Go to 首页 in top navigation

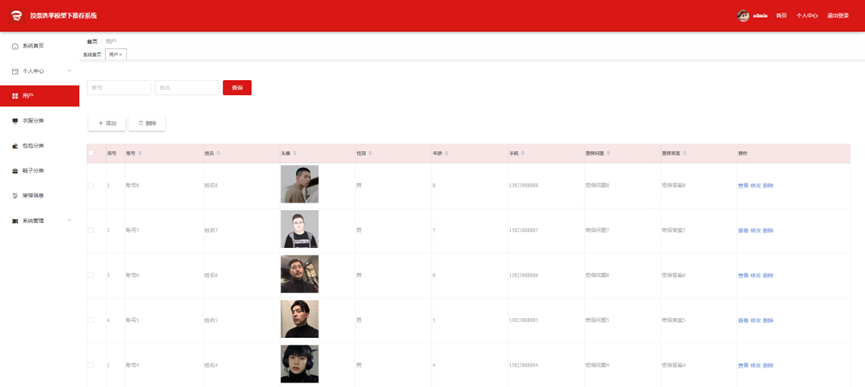click(781, 16)
